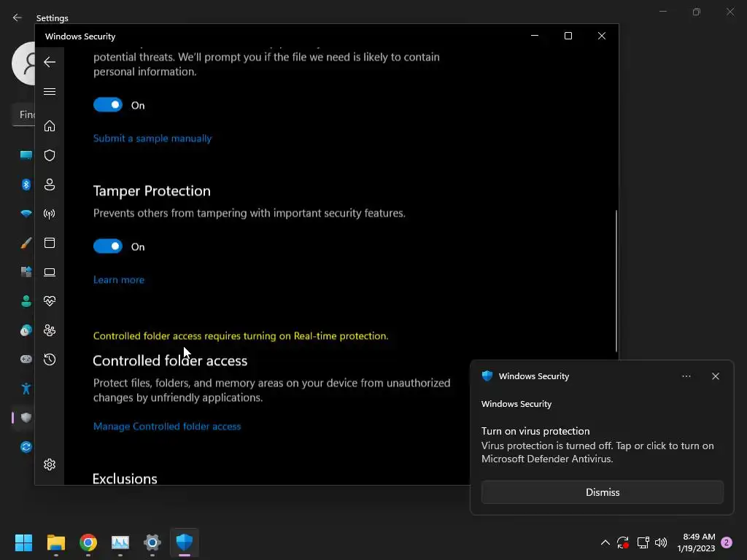Close the Windows Security notification toast

pyautogui.click(x=716, y=376)
